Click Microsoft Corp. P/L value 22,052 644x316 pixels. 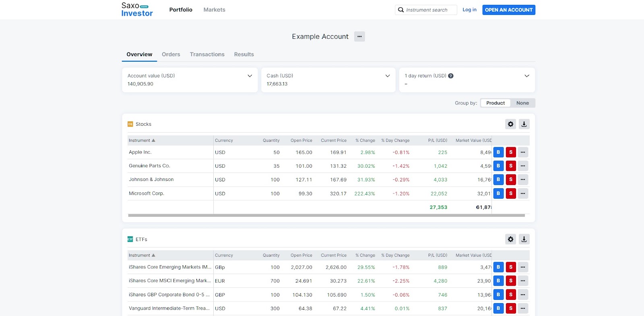click(439, 193)
